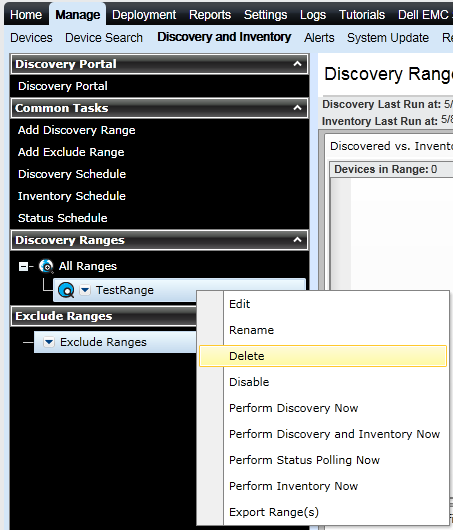Image resolution: width=453 pixels, height=530 pixels.
Task: Open the Alerts sub-tab
Action: point(319,38)
